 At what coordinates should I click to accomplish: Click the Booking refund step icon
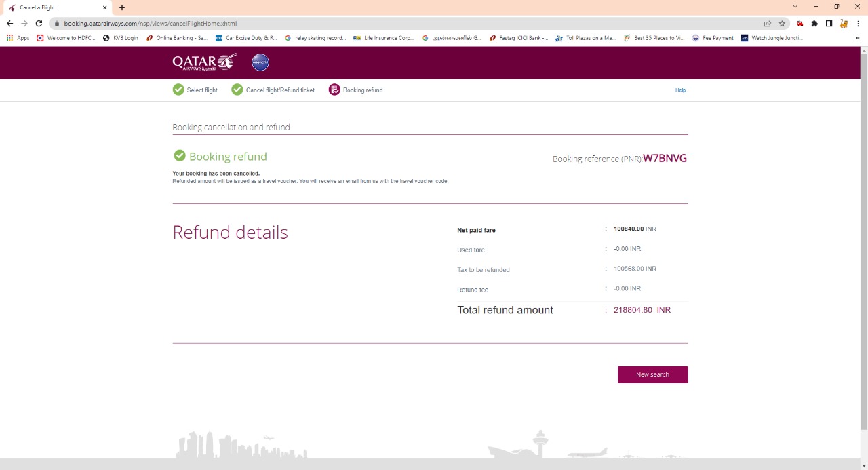click(334, 90)
